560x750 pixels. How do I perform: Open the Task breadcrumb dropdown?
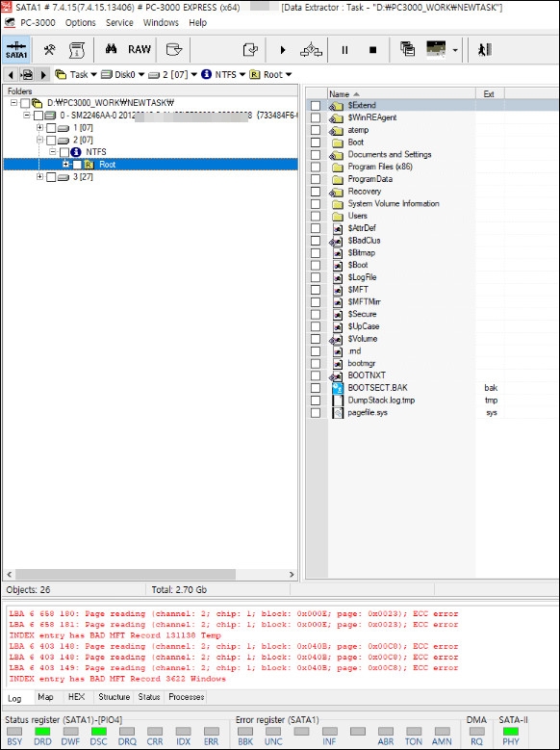[x=93, y=75]
